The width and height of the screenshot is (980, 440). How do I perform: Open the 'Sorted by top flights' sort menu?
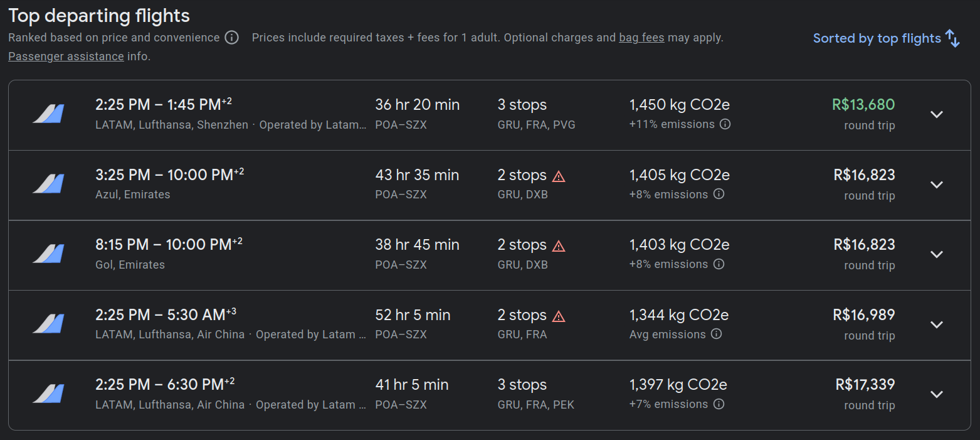(x=886, y=38)
